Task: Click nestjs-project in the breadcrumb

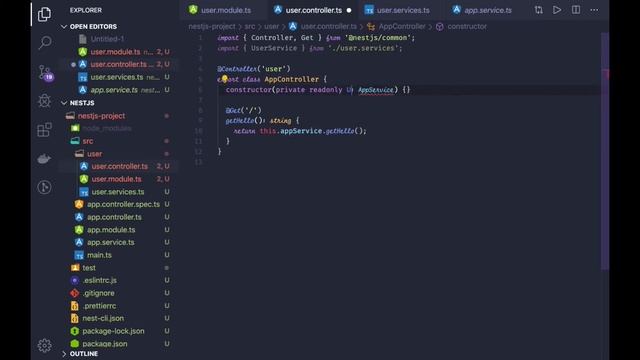Action: [x=212, y=27]
